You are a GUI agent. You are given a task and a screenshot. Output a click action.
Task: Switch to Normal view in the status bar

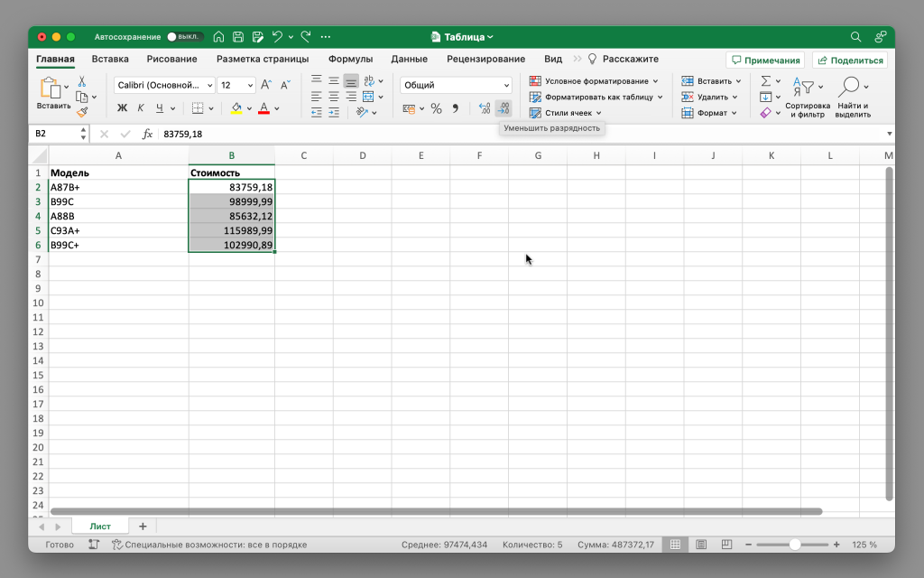pos(675,545)
